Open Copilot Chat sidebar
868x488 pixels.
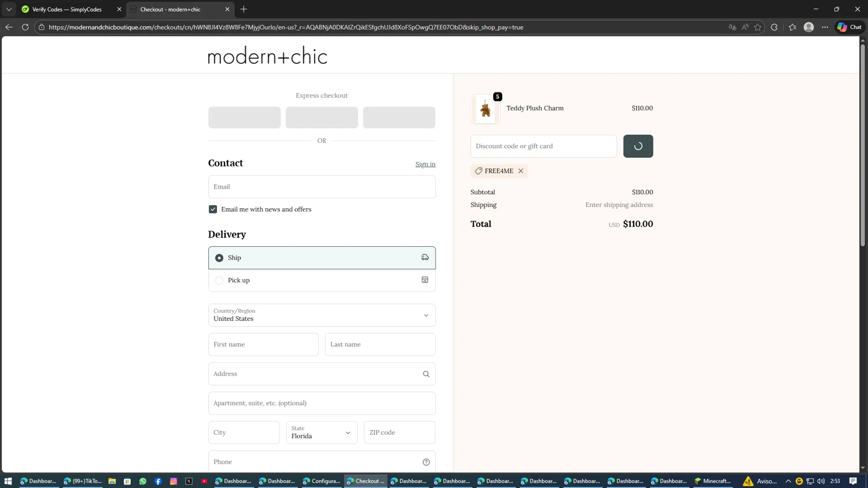click(x=849, y=27)
